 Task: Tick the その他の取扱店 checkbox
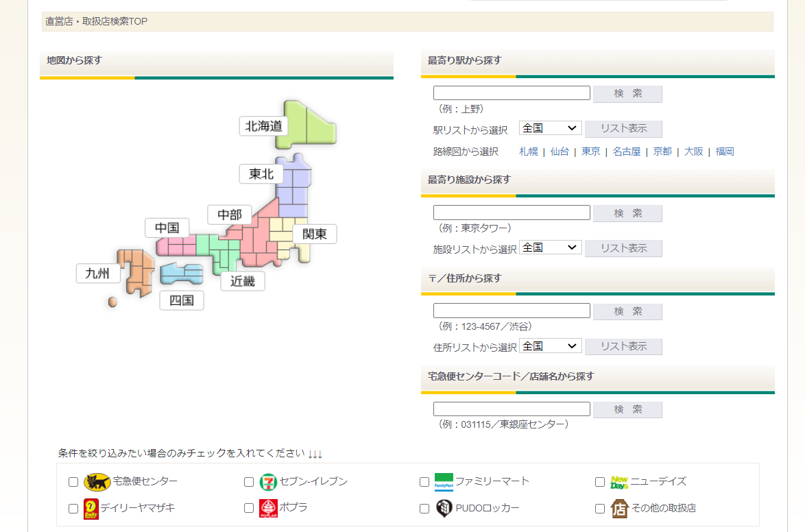(x=600, y=509)
